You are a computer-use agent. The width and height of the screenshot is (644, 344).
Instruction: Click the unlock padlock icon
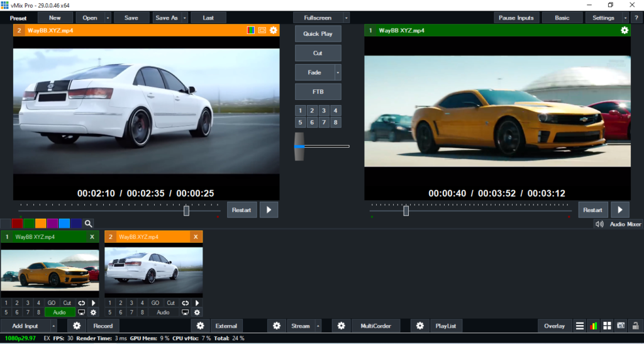635,326
